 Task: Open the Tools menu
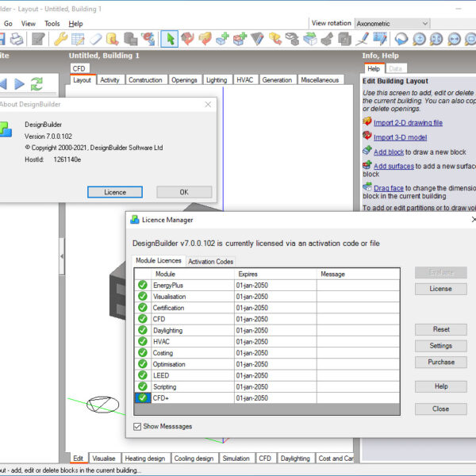point(52,24)
